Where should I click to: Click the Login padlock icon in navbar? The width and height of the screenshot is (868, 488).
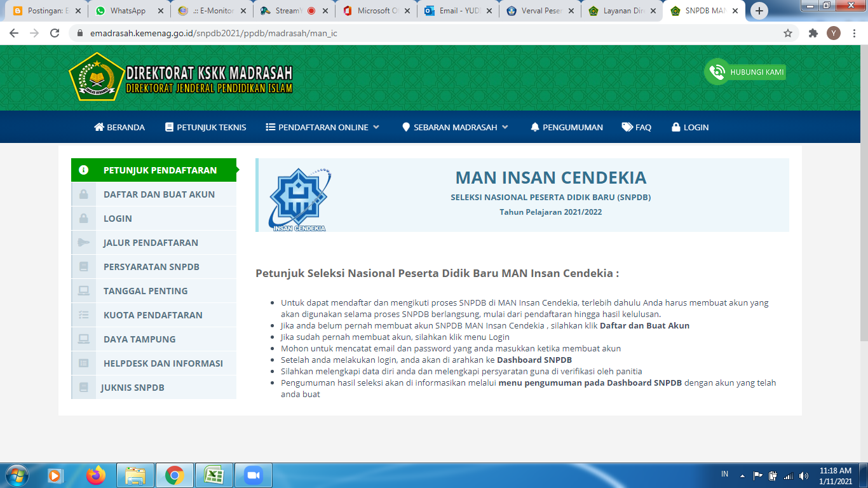coord(676,127)
